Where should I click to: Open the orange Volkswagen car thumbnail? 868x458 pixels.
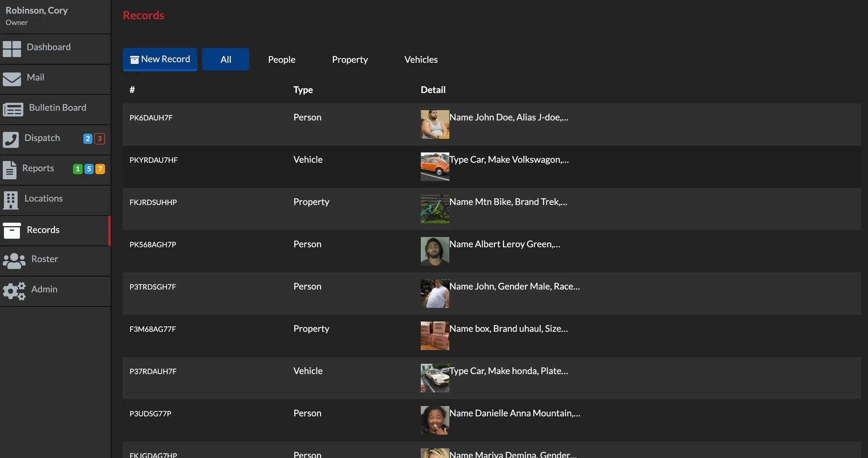434,166
